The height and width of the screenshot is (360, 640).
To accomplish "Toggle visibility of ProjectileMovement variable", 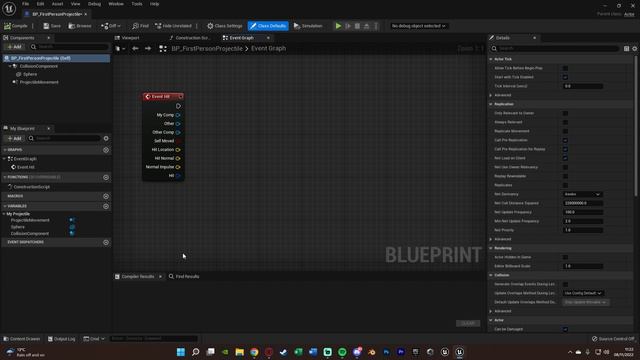I will 72,220.
